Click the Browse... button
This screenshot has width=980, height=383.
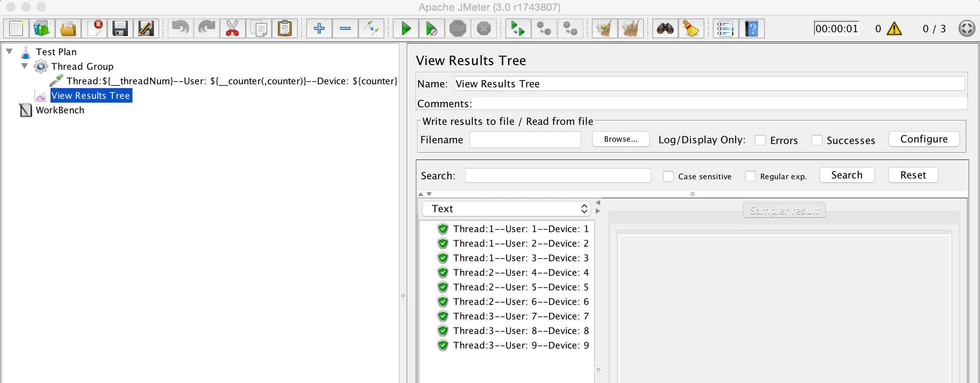[621, 139]
